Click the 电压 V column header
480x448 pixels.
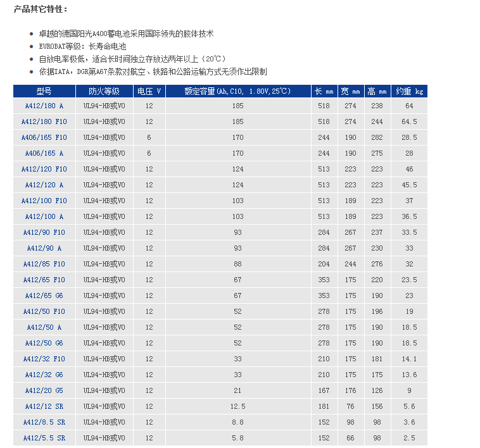[149, 91]
